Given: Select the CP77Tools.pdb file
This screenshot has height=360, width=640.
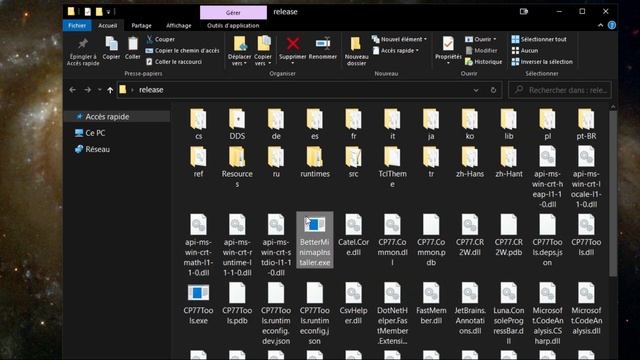Looking at the screenshot, I should pyautogui.click(x=237, y=304).
